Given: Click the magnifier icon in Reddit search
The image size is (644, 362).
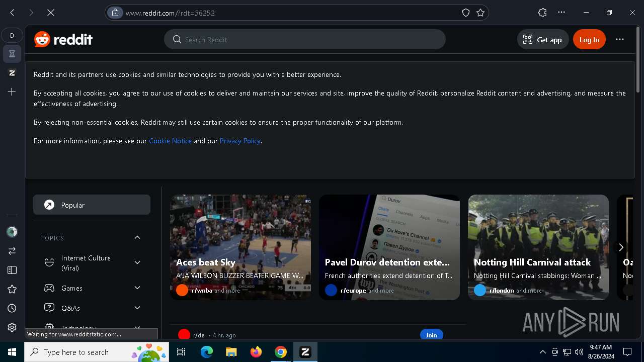Looking at the screenshot, I should click(x=177, y=39).
